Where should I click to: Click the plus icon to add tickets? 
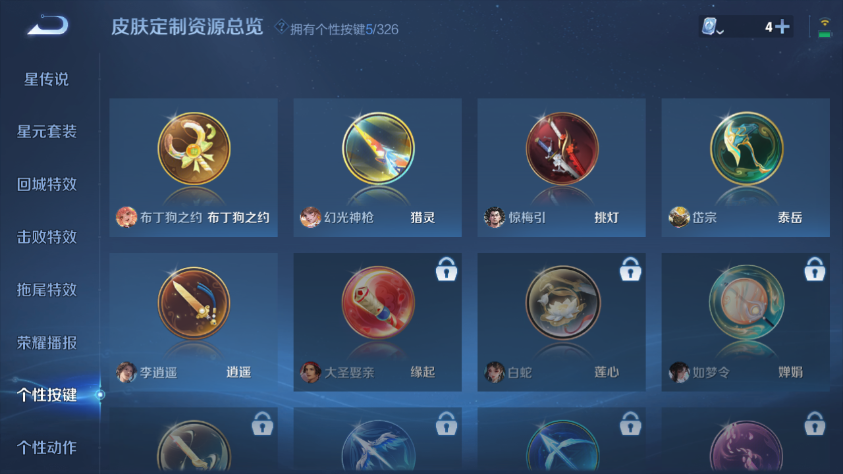pyautogui.click(x=783, y=26)
